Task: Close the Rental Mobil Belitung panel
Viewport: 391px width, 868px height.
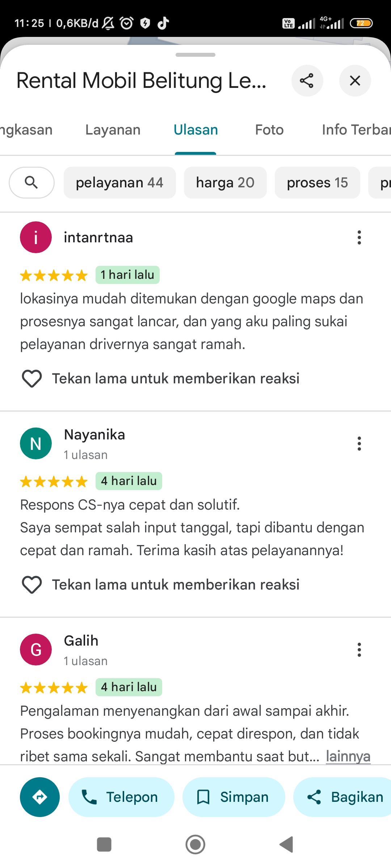Action: (355, 81)
